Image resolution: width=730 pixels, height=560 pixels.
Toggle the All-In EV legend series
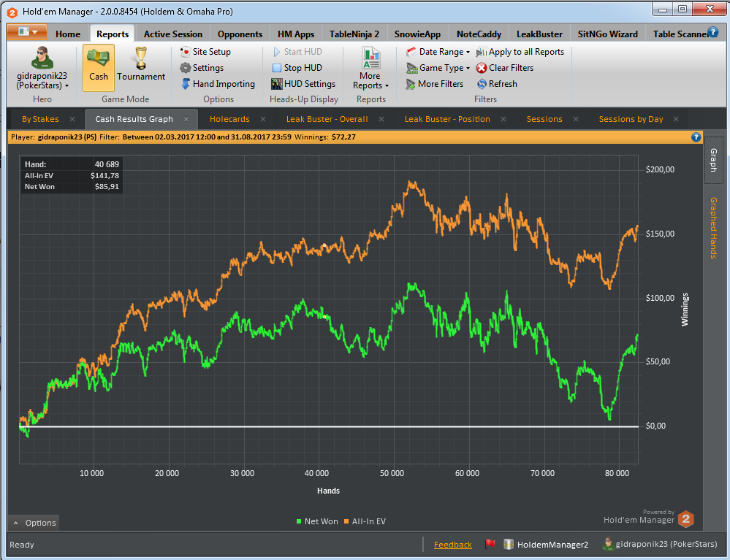(x=365, y=521)
